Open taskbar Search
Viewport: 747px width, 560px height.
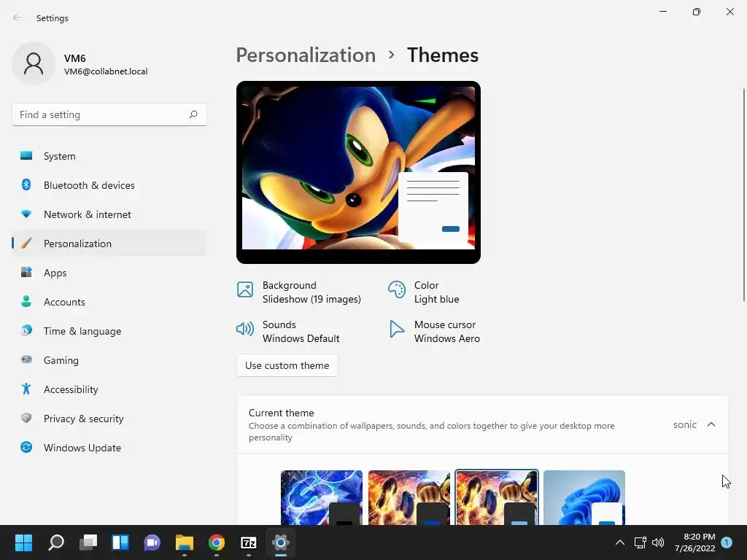point(56,542)
